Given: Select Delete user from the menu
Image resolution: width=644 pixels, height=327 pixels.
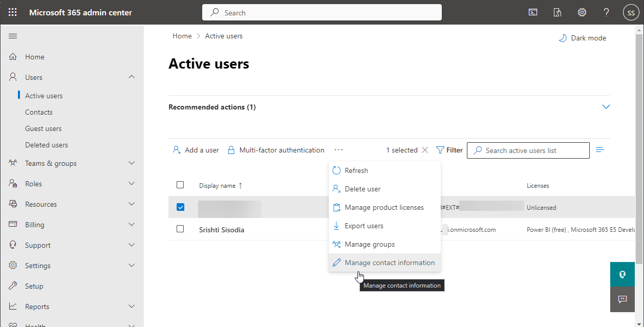Looking at the screenshot, I should coord(384,189).
